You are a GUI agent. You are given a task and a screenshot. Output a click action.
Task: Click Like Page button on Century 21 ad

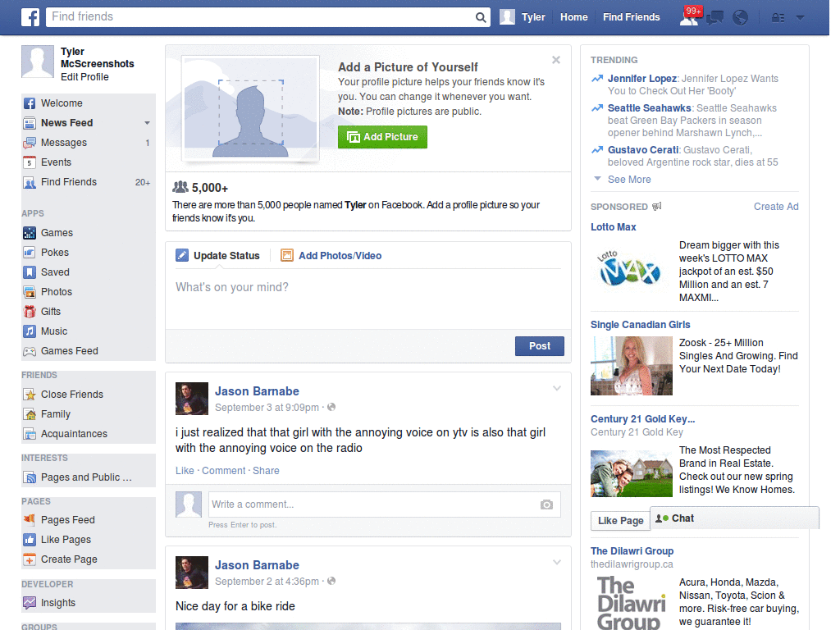point(620,521)
